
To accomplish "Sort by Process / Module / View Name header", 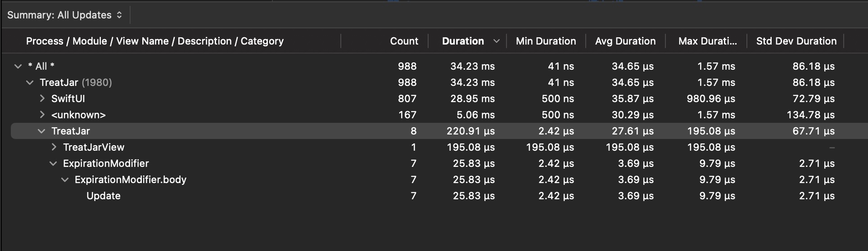I will pyautogui.click(x=155, y=41).
